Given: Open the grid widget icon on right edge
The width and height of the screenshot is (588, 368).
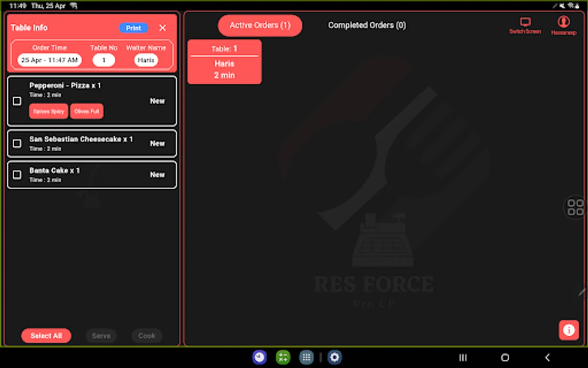Looking at the screenshot, I should (575, 208).
